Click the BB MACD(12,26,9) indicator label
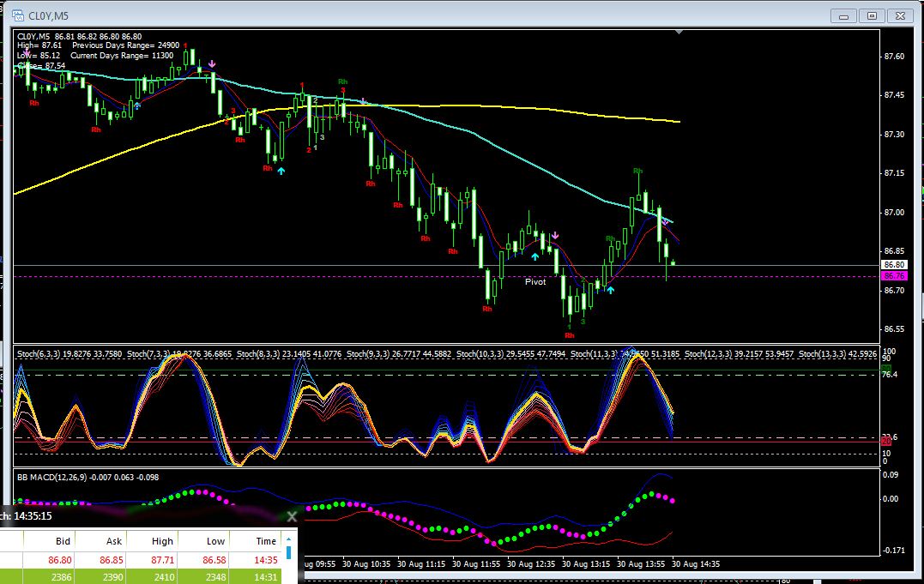Viewport: 924px width, 584px height. (x=88, y=478)
